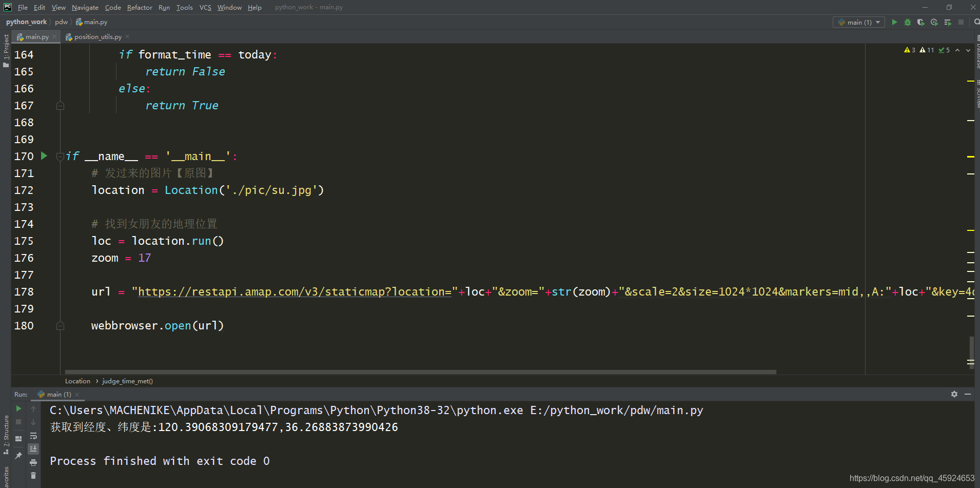Click the editor horizontal scrollbar
Viewport: 980px width, 488px height.
pyautogui.click(x=420, y=372)
